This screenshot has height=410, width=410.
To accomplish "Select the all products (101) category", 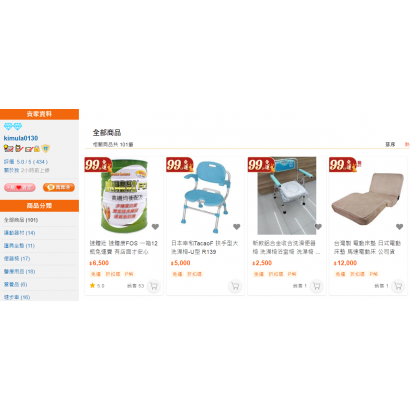I will pos(21,220).
